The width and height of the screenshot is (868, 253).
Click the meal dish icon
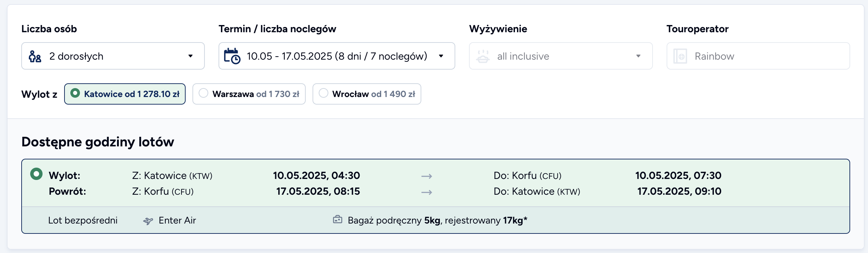[483, 56]
